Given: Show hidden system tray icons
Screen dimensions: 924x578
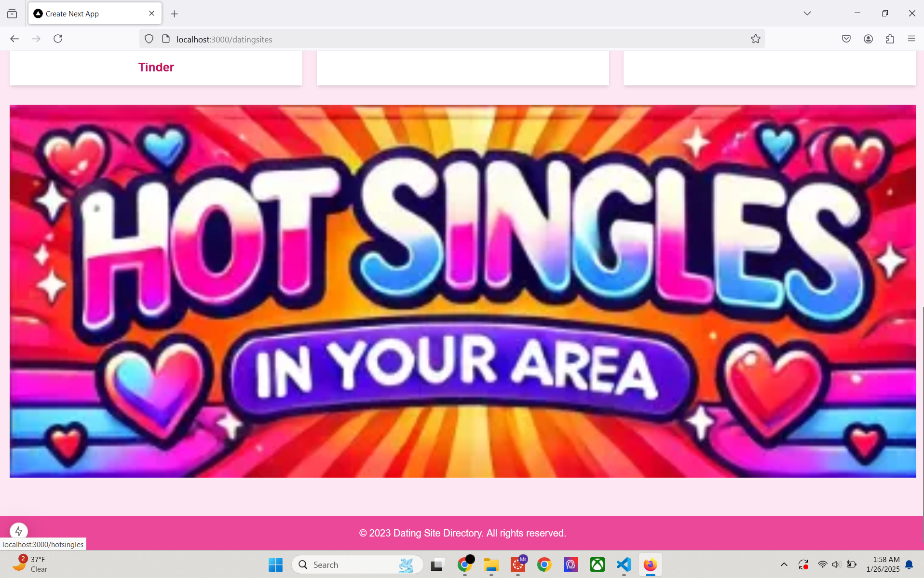Looking at the screenshot, I should [x=784, y=564].
